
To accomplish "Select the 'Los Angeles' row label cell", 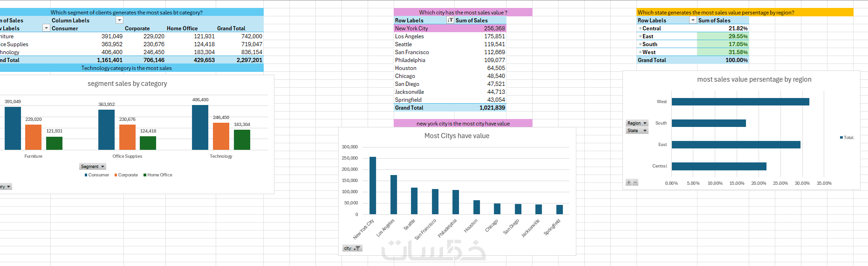I will click(x=424, y=36).
